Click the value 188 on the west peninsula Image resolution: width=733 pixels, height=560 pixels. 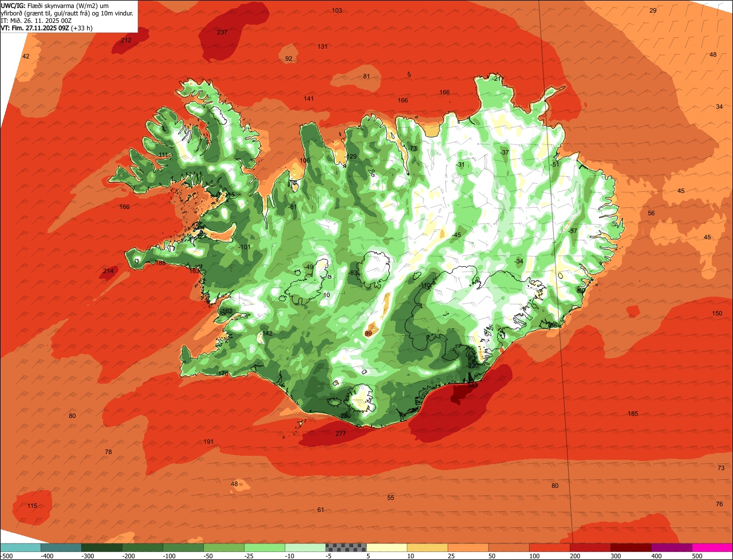point(160,263)
